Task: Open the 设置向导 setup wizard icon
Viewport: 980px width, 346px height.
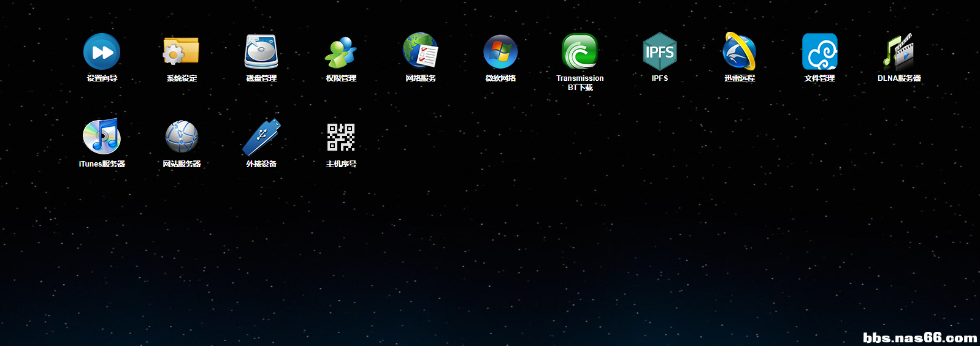Action: coord(102,51)
